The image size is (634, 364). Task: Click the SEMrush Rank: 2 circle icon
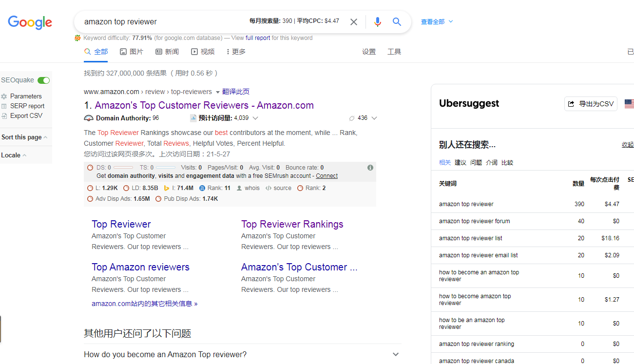[300, 188]
